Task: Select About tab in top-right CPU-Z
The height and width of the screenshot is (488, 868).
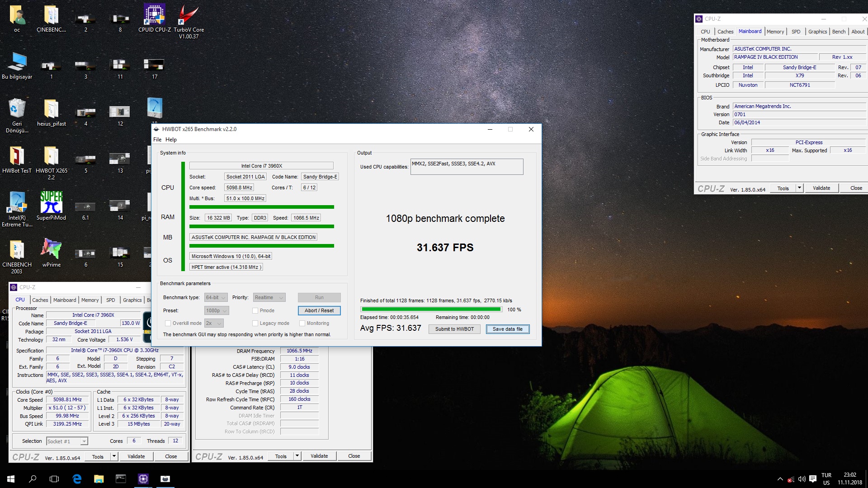Action: pyautogui.click(x=858, y=32)
